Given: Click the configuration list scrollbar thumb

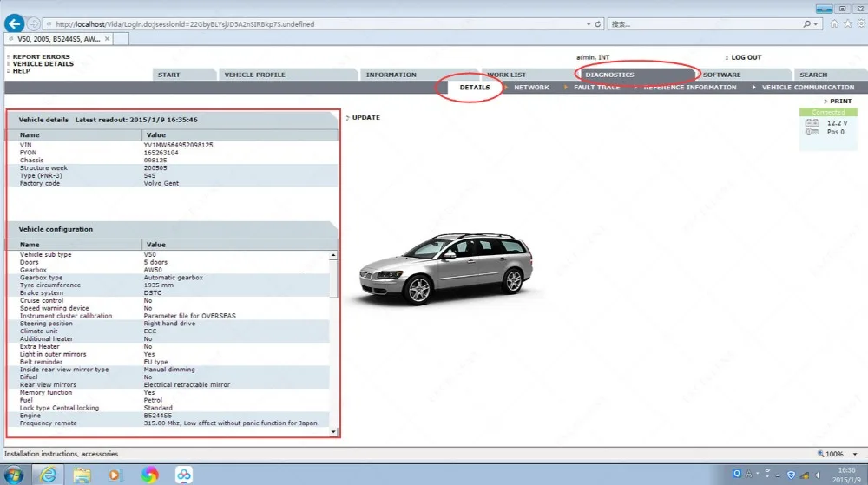Looking at the screenshot, I should pyautogui.click(x=333, y=279).
